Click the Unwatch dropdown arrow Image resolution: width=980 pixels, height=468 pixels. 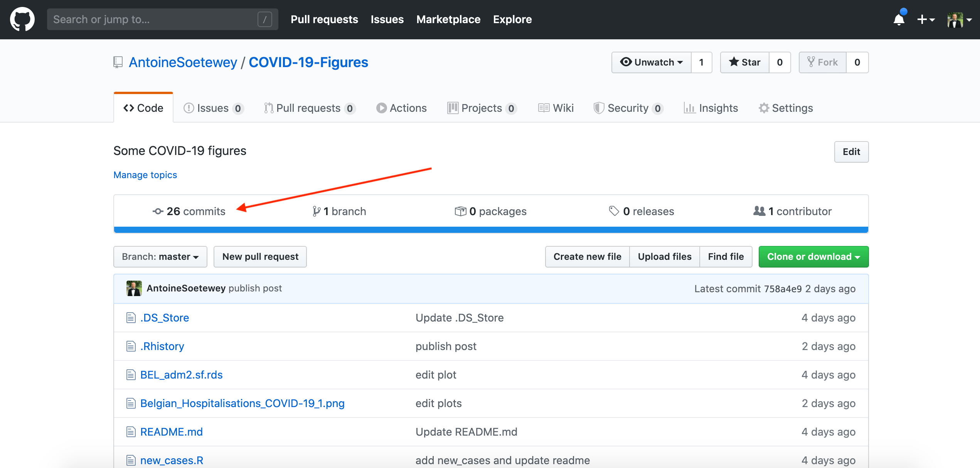pyautogui.click(x=680, y=62)
